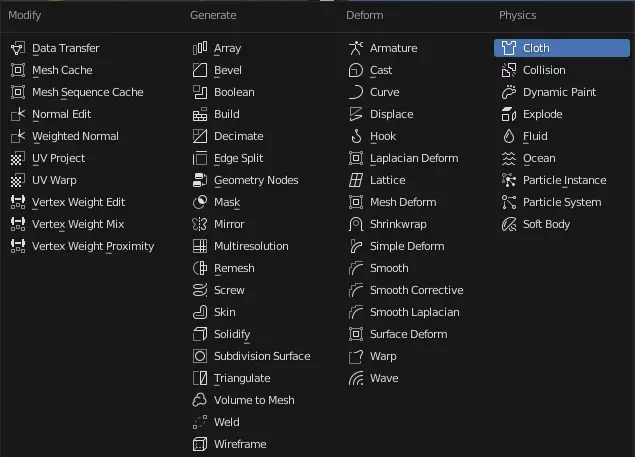Screen dimensions: 635x457
Task: Click the Array modifier icon
Action: click(x=200, y=48)
